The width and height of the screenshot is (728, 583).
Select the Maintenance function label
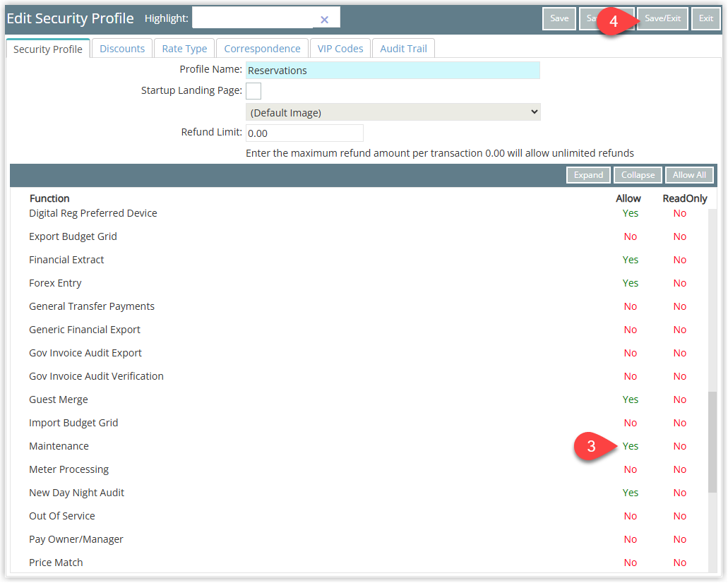point(59,446)
